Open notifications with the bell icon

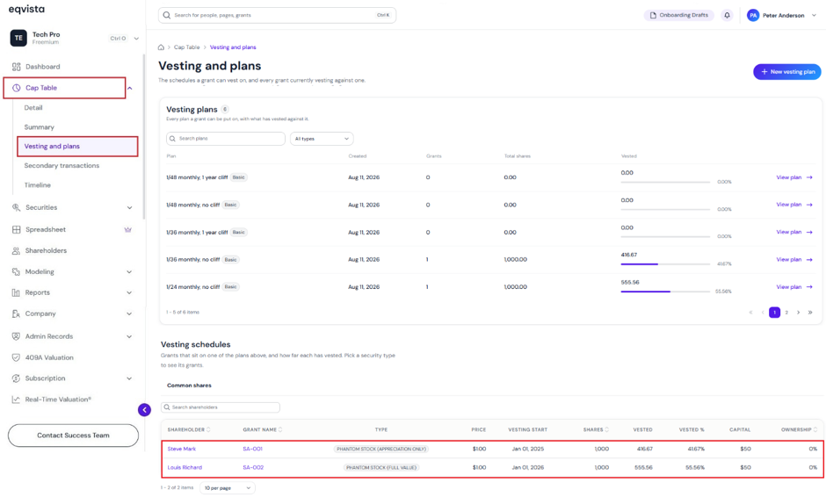[x=727, y=15]
